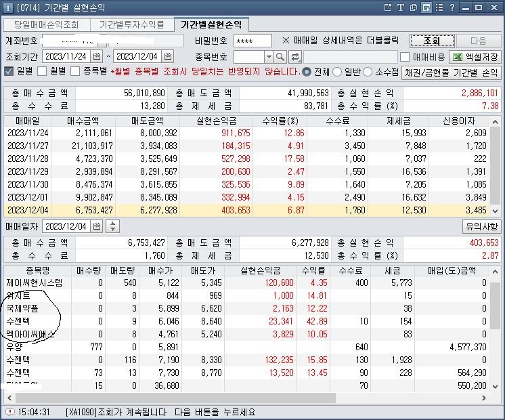Viewport: 505px width, 420px height.
Task: Click the copy screen icon in title bar
Action: (x=413, y=7)
